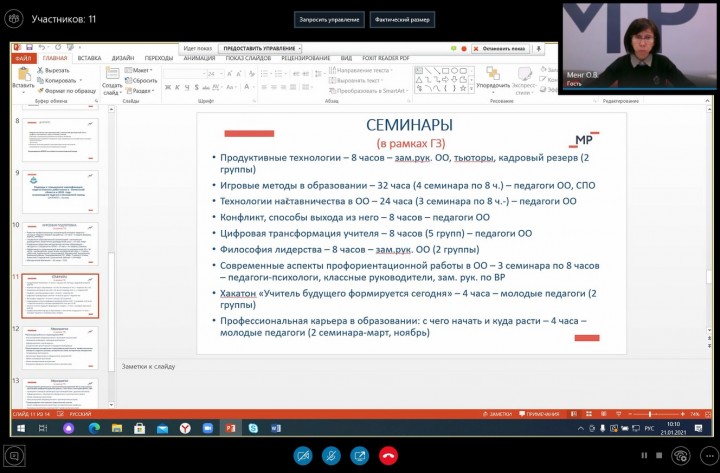Viewport: 720px width, 473px height.
Task: Mute the microphone in the call bar
Action: click(x=331, y=456)
